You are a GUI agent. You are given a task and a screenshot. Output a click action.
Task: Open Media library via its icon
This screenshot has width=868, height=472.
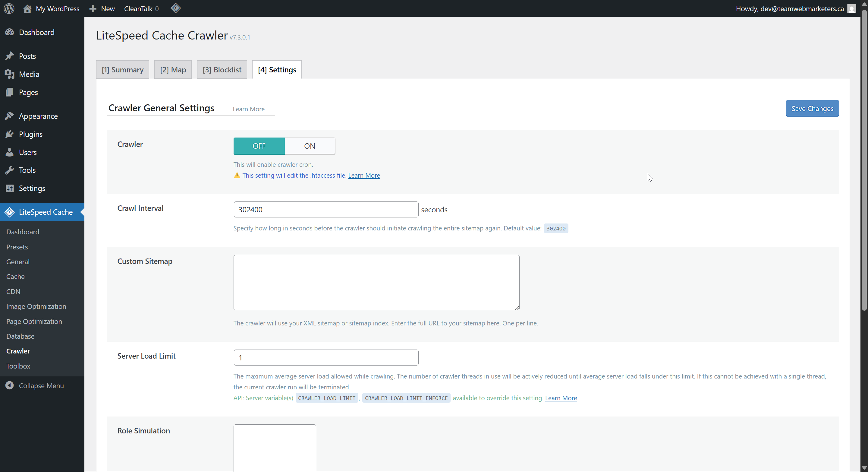click(x=9, y=74)
